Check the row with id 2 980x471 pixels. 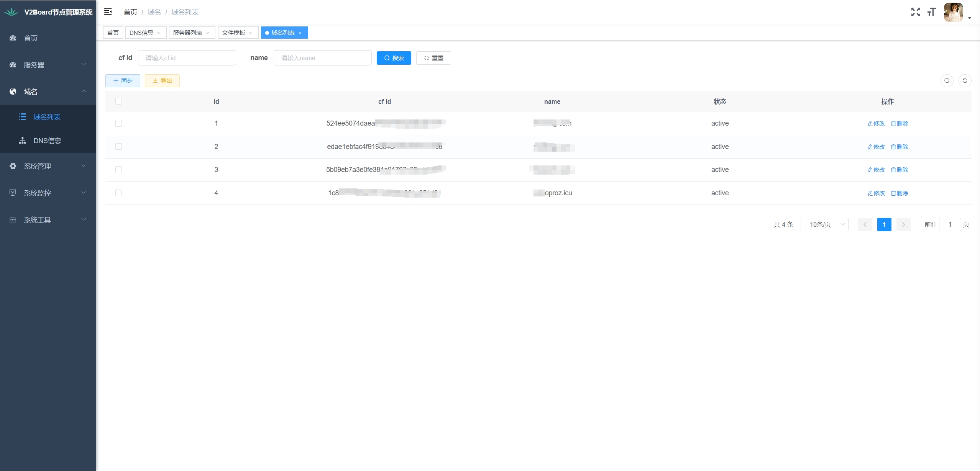pyautogui.click(x=118, y=147)
